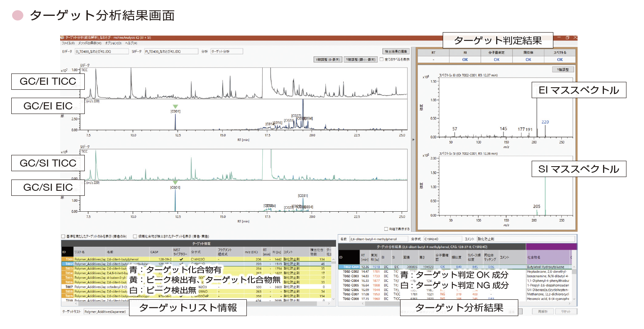Select result row T002-C004
Image resolution: width=644 pixels, height=329 pixels.
(x=455, y=281)
